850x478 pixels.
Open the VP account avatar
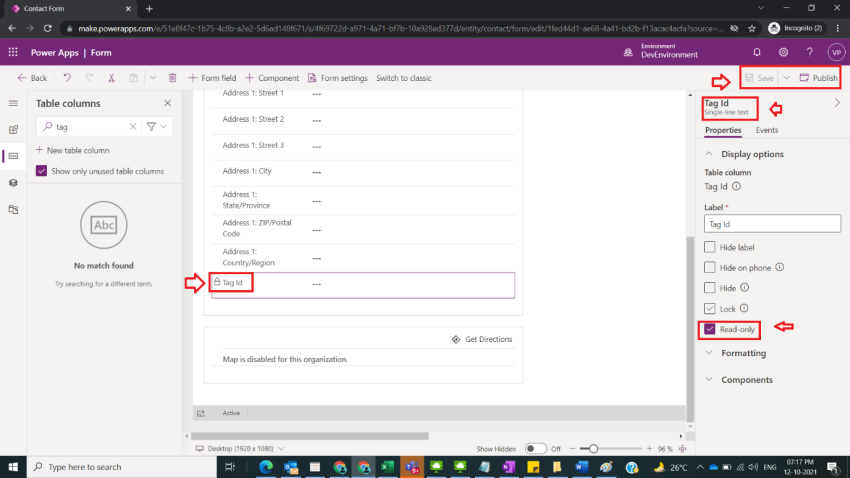pyautogui.click(x=836, y=53)
